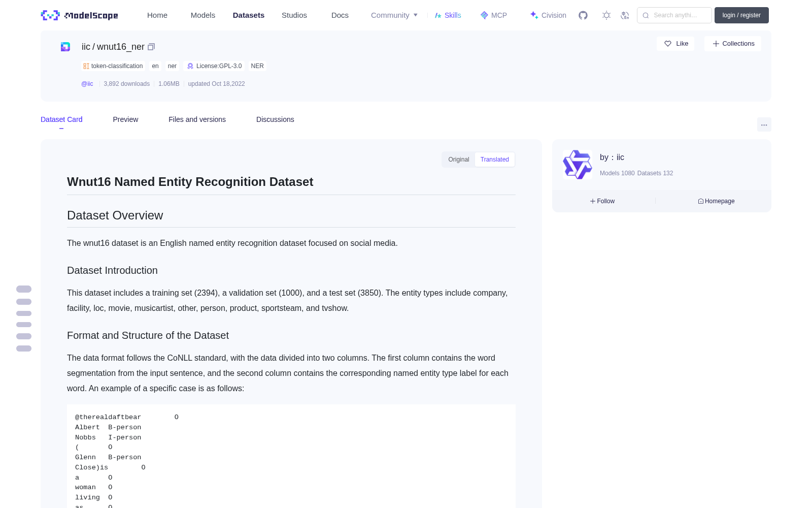Click the fifth outline navigation pill
812x508 pixels.
coord(24,336)
